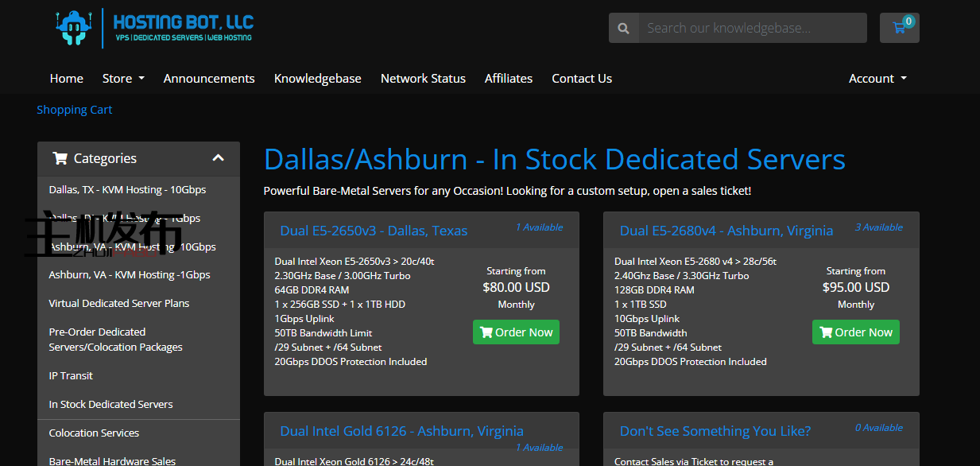
Task: Click Order Now for Dual E5-2650v3
Action: pyautogui.click(x=516, y=332)
